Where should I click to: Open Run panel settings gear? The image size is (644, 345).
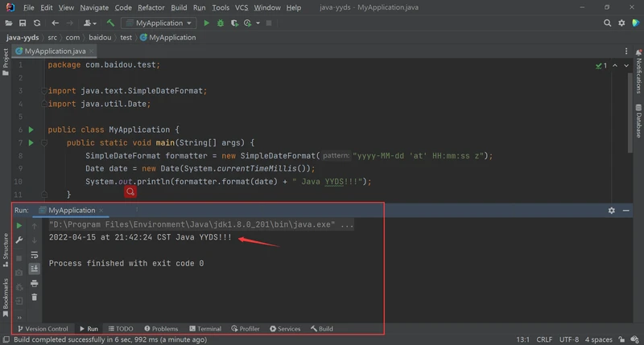(x=612, y=210)
